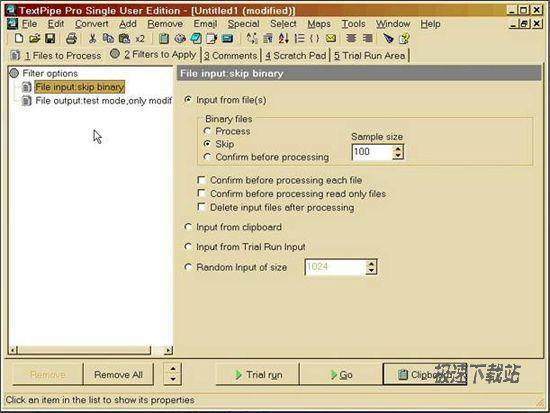The height and width of the screenshot is (413, 550).
Task: Click filter list horizontal scrollbar right arrow
Action: point(168,350)
